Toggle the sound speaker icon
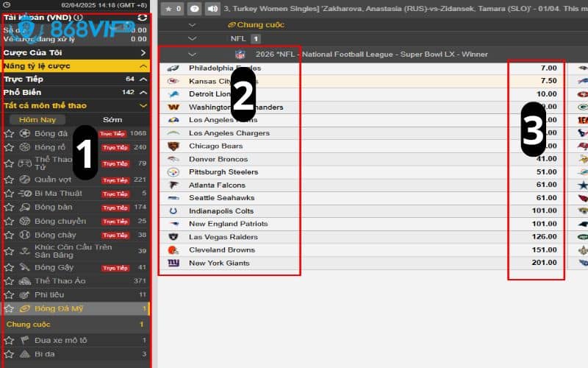588x368 pixels. pos(212,9)
